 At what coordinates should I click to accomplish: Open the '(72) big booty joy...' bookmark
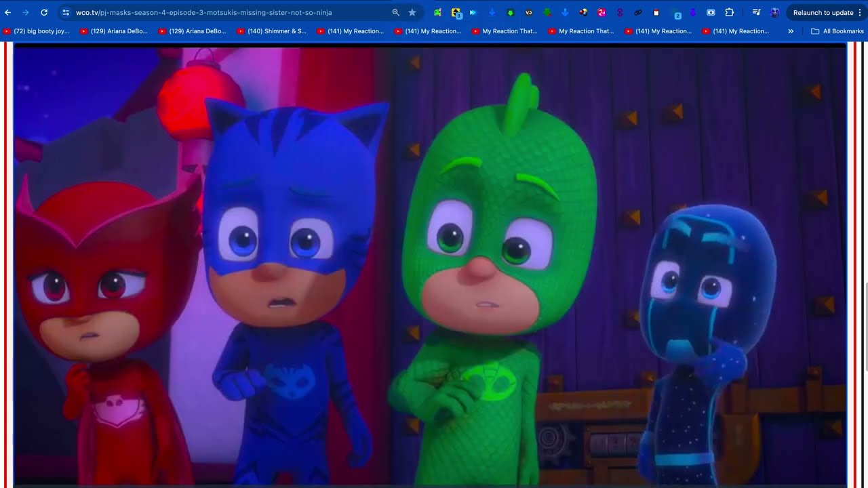pos(37,31)
